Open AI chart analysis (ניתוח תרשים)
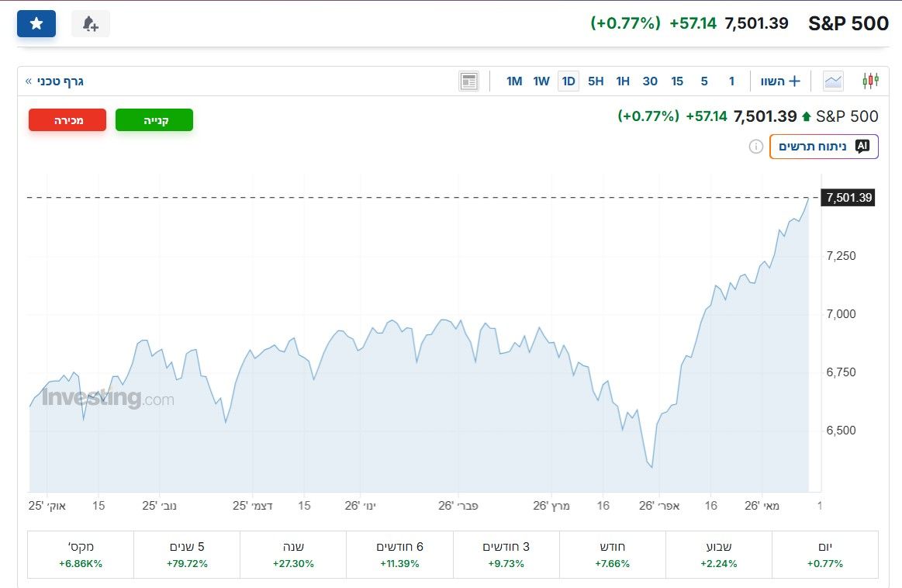Screen dimensions: 902x588 coord(824,147)
